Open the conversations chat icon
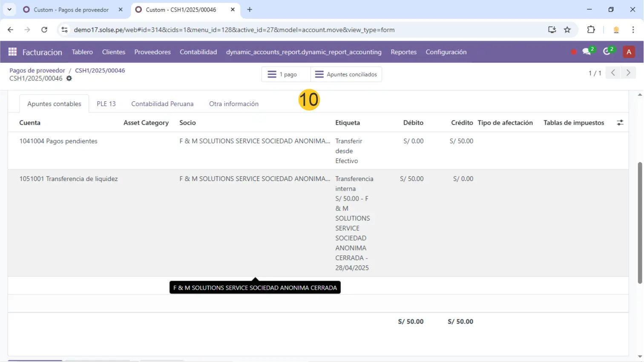The image size is (644, 362). (x=587, y=52)
